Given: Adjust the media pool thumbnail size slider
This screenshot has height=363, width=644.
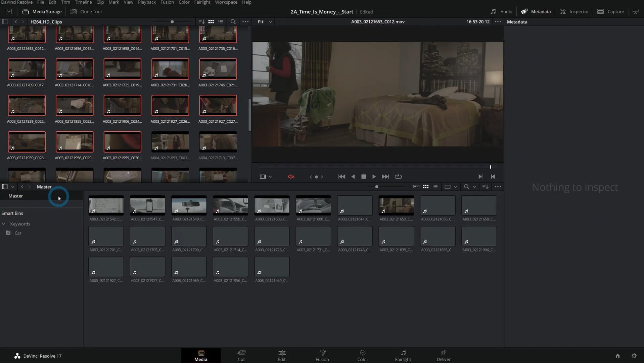Looking at the screenshot, I should click(377, 187).
